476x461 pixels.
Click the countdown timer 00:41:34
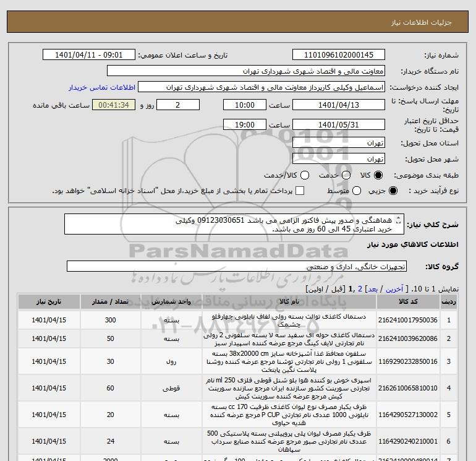point(114,105)
